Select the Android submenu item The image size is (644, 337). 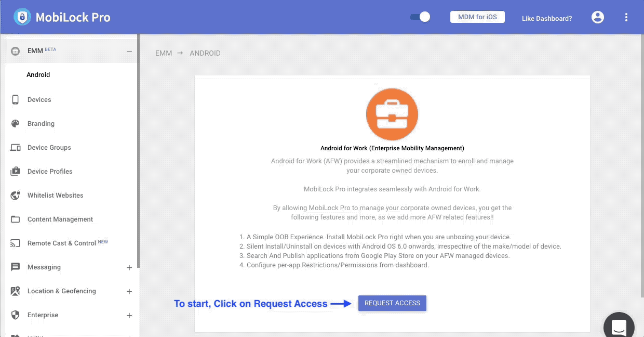[x=38, y=75]
